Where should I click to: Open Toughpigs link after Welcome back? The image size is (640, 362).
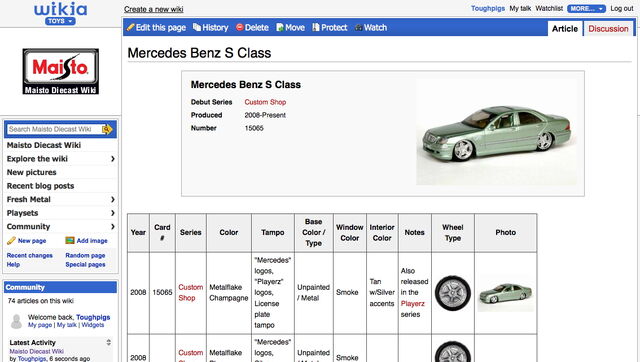93,317
